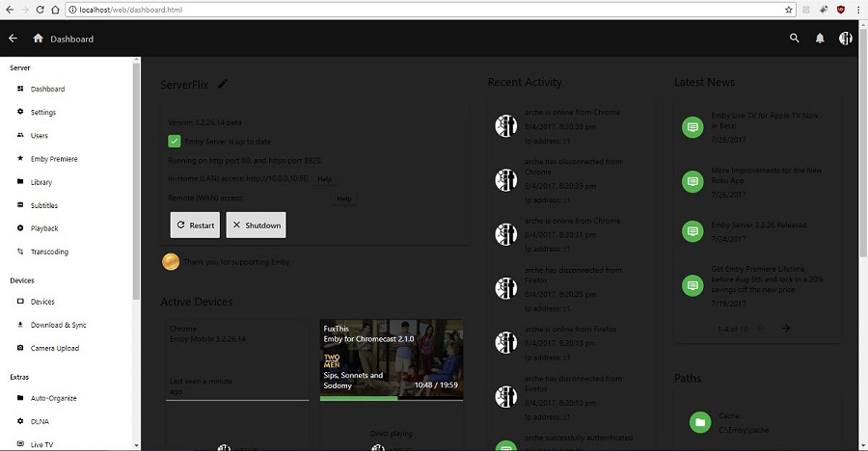Bookmark page with browser star icon
The width and height of the screenshot is (868, 451).
(788, 10)
